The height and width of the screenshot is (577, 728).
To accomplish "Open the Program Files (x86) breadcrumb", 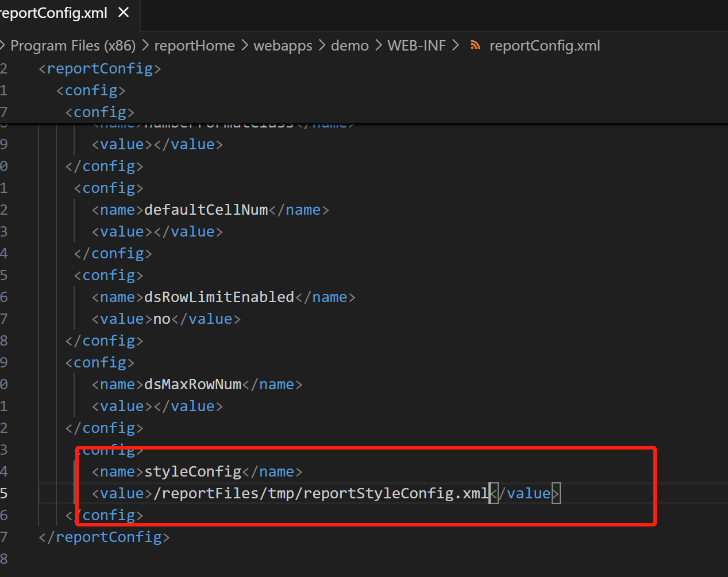I will [73, 46].
